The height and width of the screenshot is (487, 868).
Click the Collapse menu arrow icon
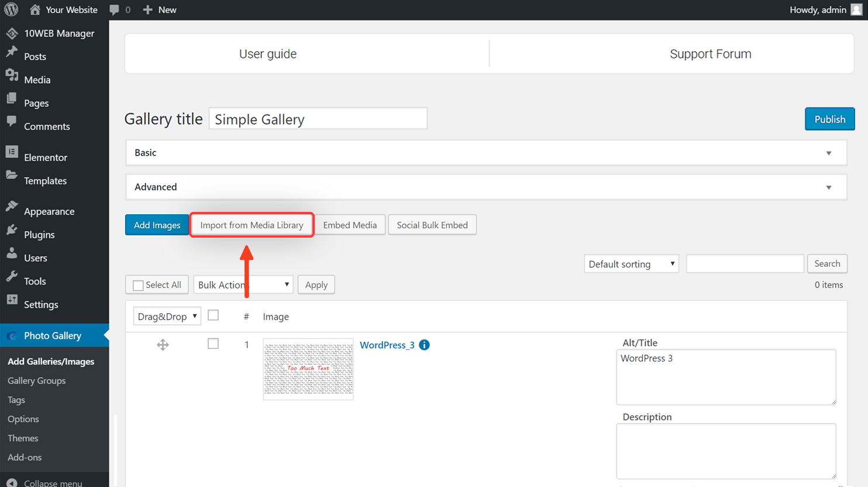tap(12, 483)
